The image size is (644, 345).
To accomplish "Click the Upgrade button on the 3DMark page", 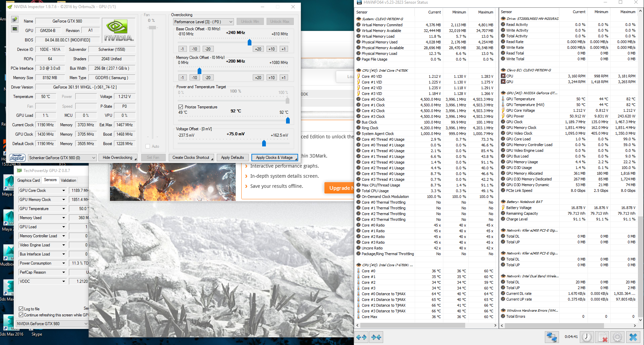I will pos(339,188).
